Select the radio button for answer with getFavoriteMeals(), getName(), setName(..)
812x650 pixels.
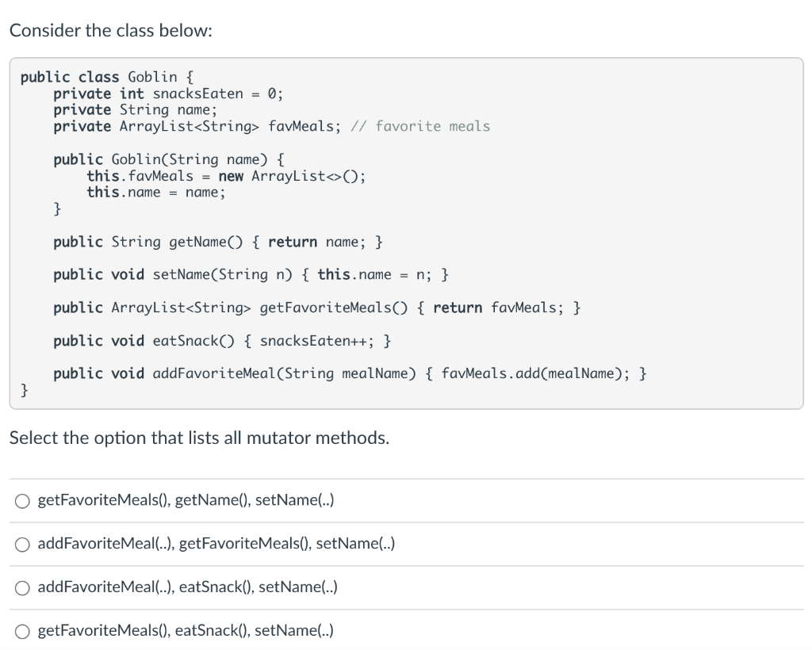click(23, 499)
